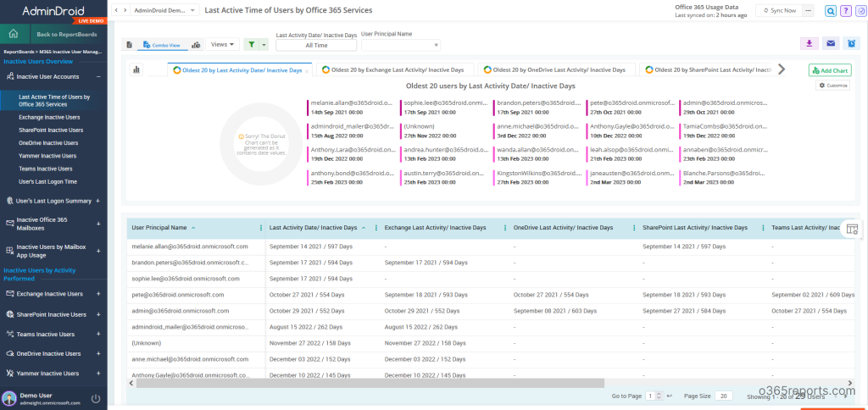This screenshot has width=868, height=410.
Task: Open SharePoint Last Activity column menu dots
Action: [x=764, y=228]
